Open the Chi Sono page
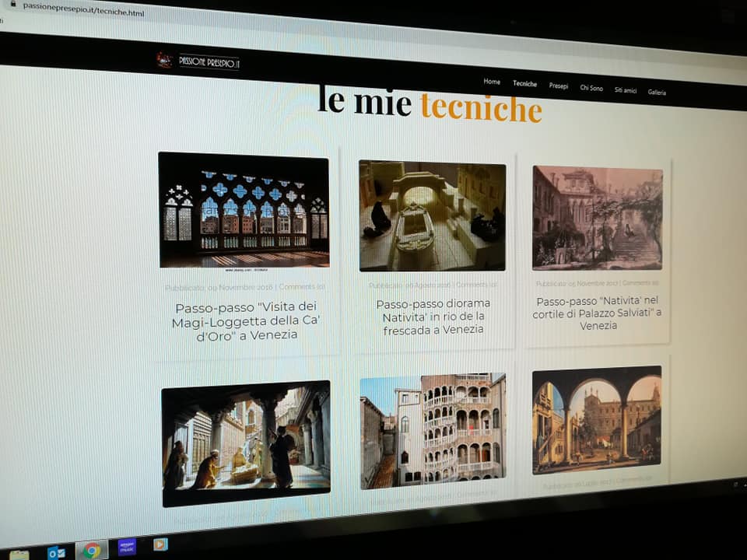Viewport: 747px width, 560px height. pyautogui.click(x=591, y=88)
